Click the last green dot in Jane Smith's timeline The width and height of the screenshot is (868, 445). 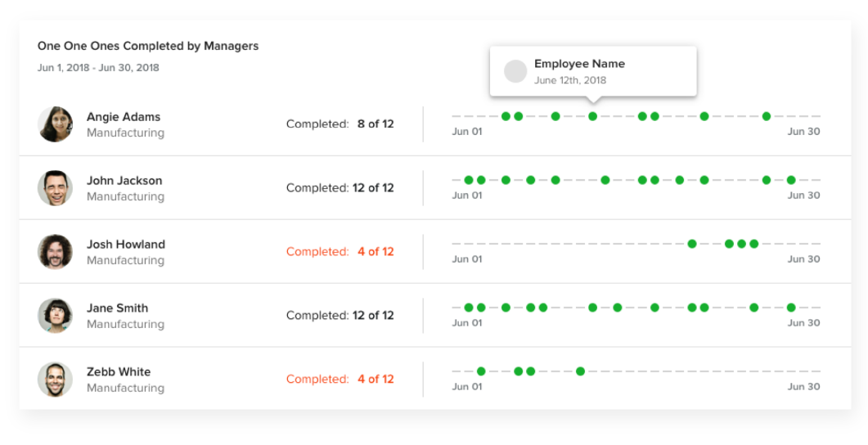pyautogui.click(x=791, y=308)
